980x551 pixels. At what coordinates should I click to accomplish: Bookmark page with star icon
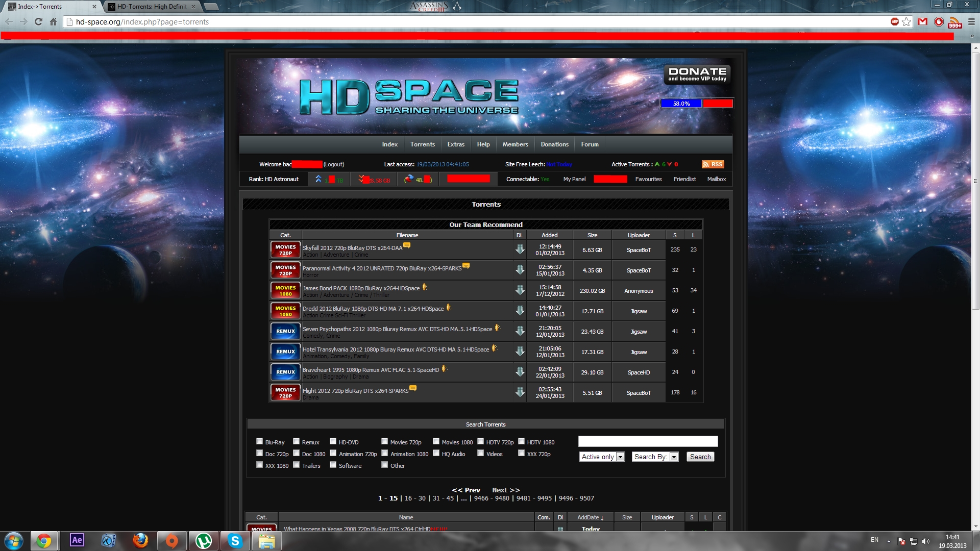906,22
